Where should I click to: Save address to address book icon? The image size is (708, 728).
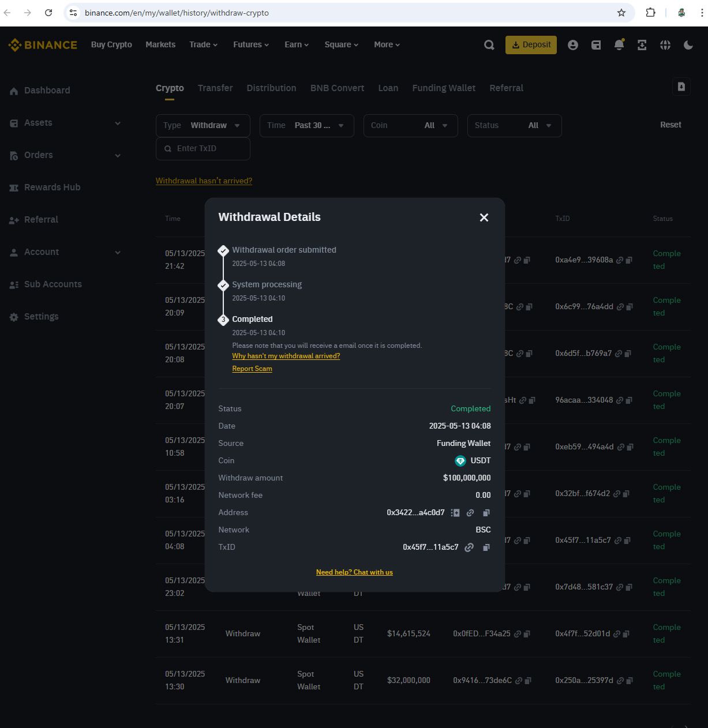[455, 513]
